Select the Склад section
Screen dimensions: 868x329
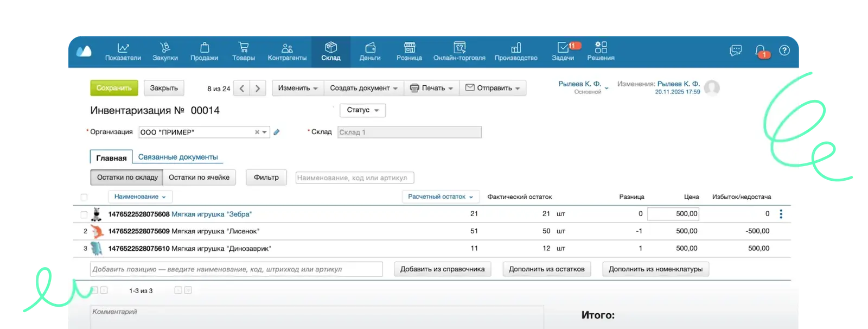coord(331,52)
